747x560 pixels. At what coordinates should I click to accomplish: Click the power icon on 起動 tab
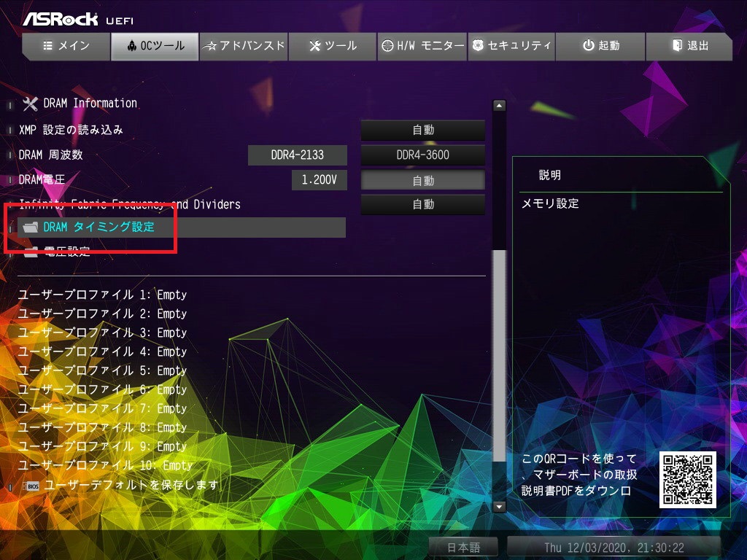tap(589, 45)
